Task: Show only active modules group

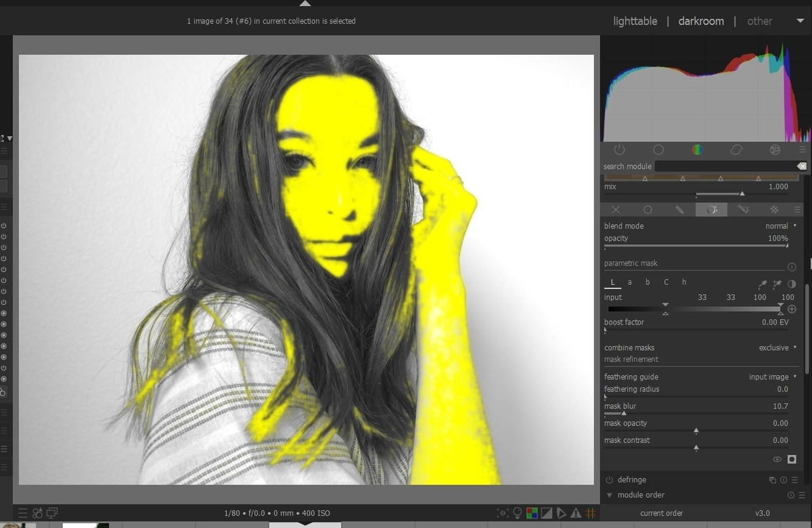Action: (619, 149)
